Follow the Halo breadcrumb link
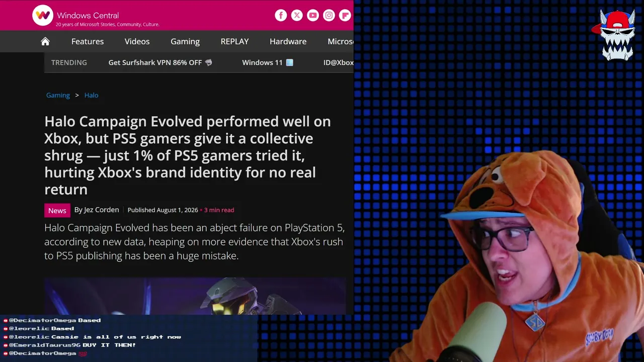The width and height of the screenshot is (644, 362). [x=91, y=95]
